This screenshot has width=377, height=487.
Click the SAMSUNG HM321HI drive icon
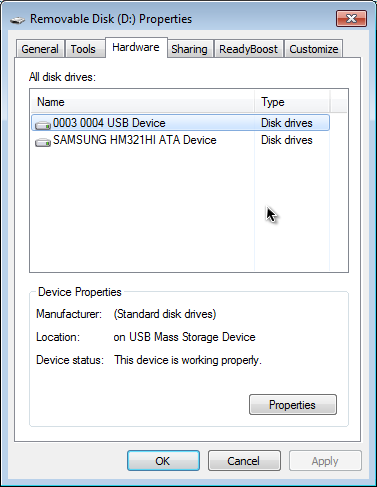coord(43,142)
